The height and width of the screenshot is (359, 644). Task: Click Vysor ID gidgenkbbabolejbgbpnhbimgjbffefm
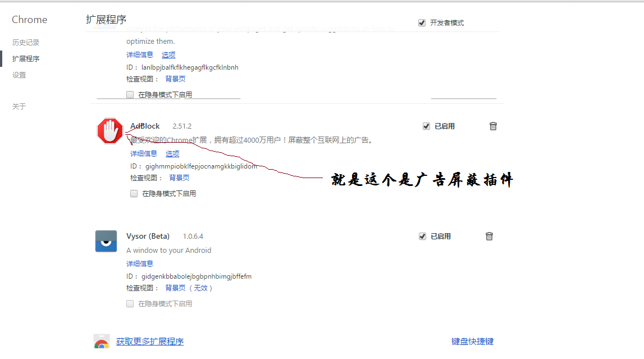(x=197, y=276)
